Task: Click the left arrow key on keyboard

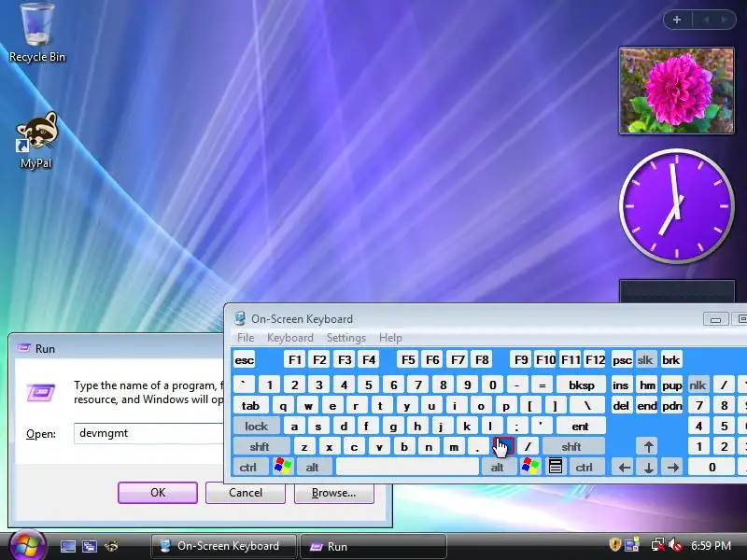Action: click(624, 468)
